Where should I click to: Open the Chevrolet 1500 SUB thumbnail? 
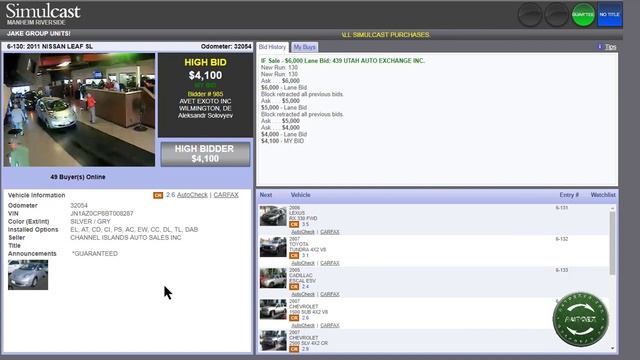click(x=273, y=309)
